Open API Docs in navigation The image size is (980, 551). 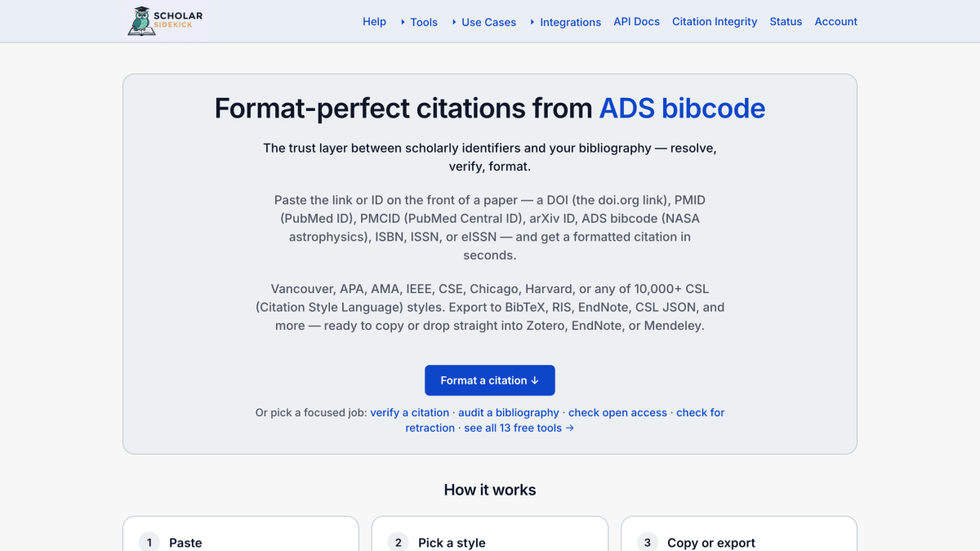click(x=636, y=21)
